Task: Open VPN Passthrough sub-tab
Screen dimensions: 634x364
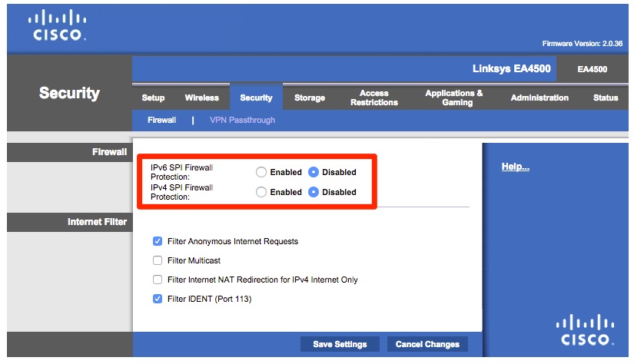Action: coord(242,120)
